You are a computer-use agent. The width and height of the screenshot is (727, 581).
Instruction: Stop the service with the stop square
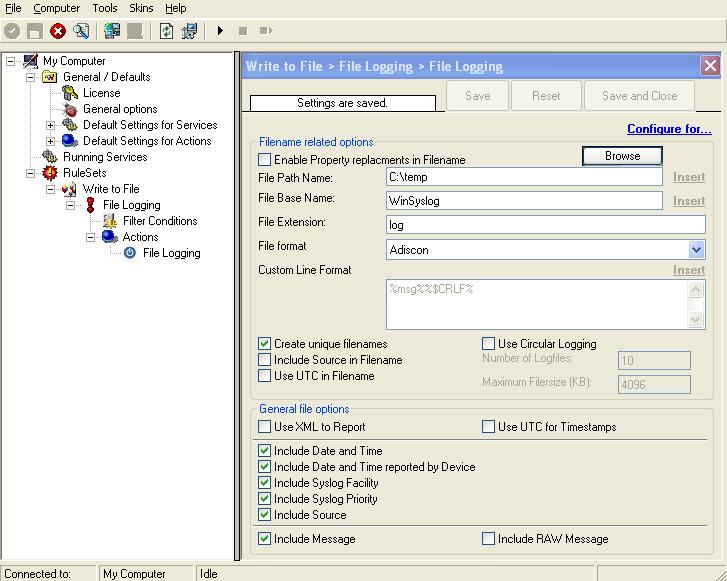click(x=242, y=31)
